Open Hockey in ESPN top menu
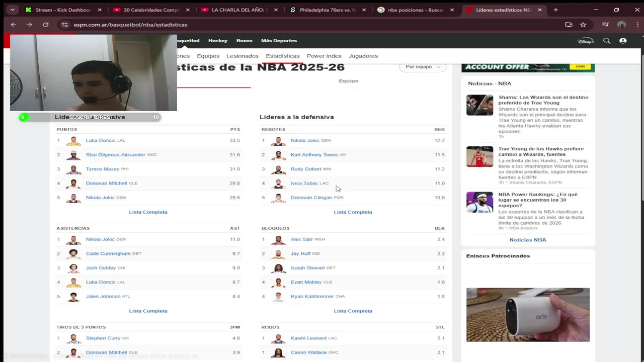This screenshot has width=644, height=362. tap(218, 41)
